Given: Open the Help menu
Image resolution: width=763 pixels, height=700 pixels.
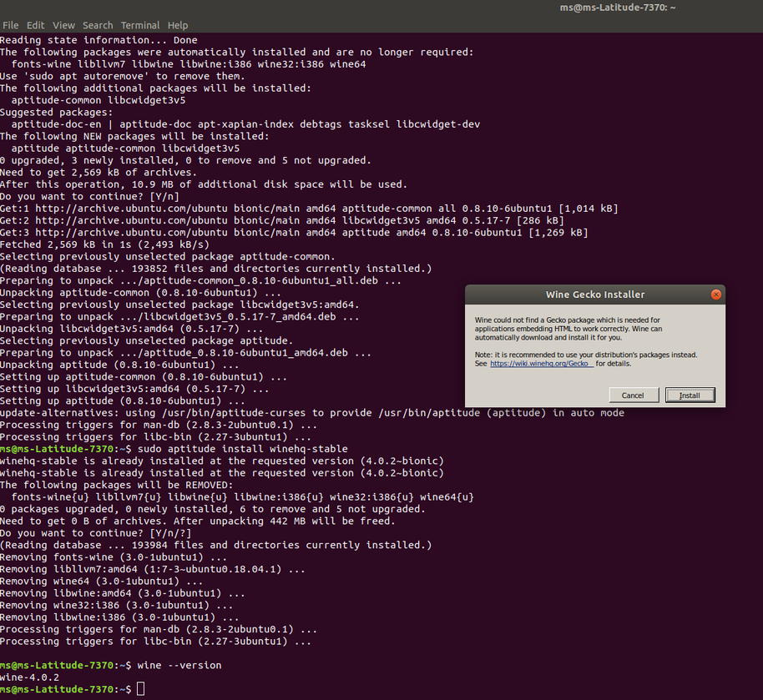Looking at the screenshot, I should pos(178,25).
